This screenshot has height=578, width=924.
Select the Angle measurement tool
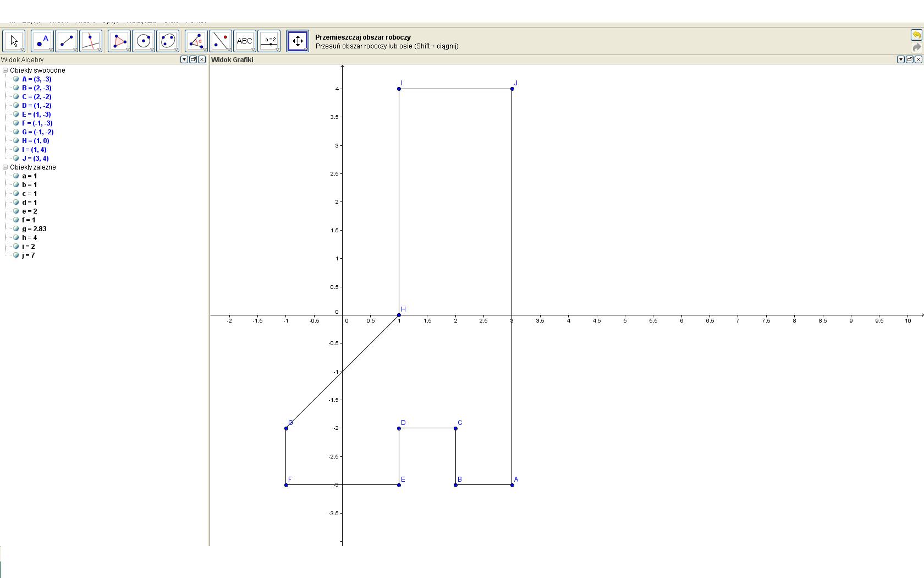coord(196,41)
